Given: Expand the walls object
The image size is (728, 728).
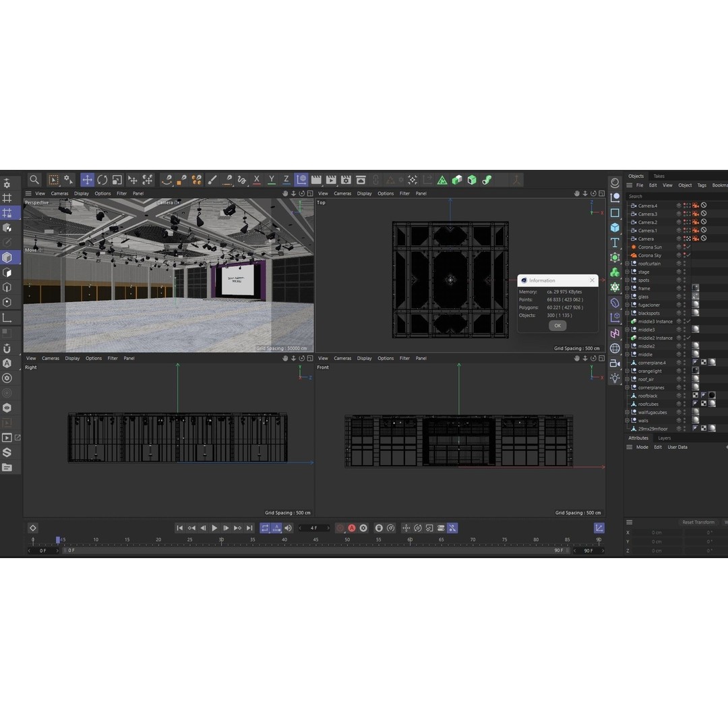Looking at the screenshot, I should [627, 421].
